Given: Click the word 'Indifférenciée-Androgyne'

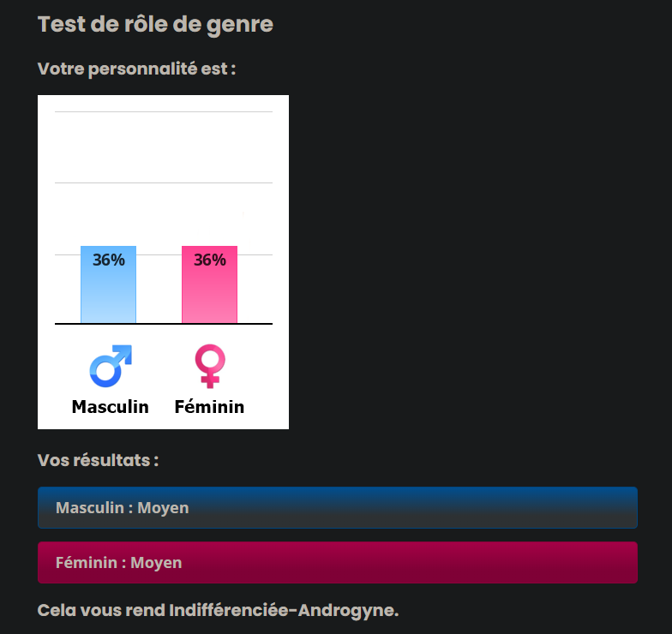Looking at the screenshot, I should 283,611.
